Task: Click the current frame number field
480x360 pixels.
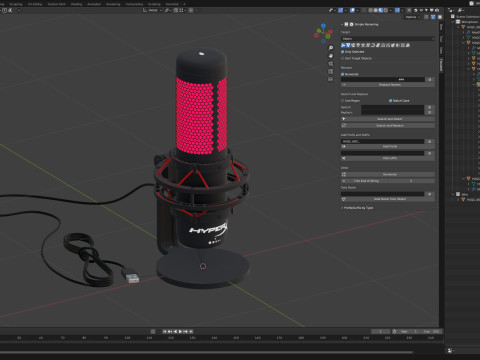Action: (x=381, y=331)
